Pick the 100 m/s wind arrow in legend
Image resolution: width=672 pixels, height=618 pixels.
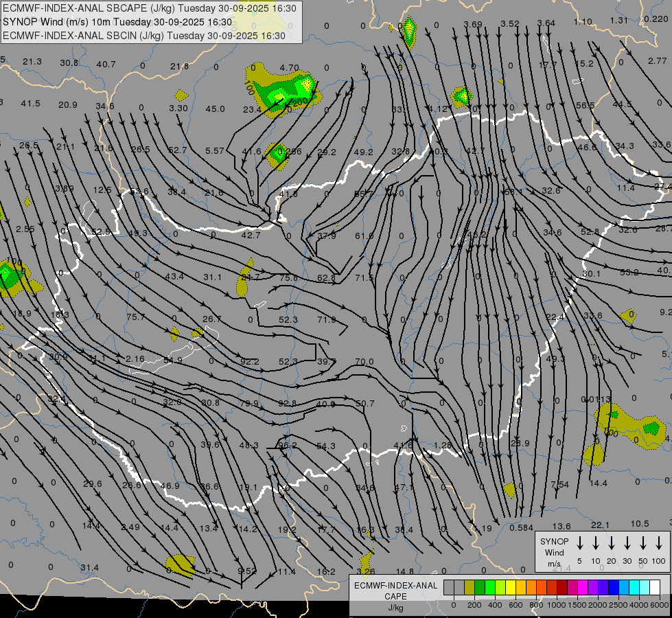659,542
